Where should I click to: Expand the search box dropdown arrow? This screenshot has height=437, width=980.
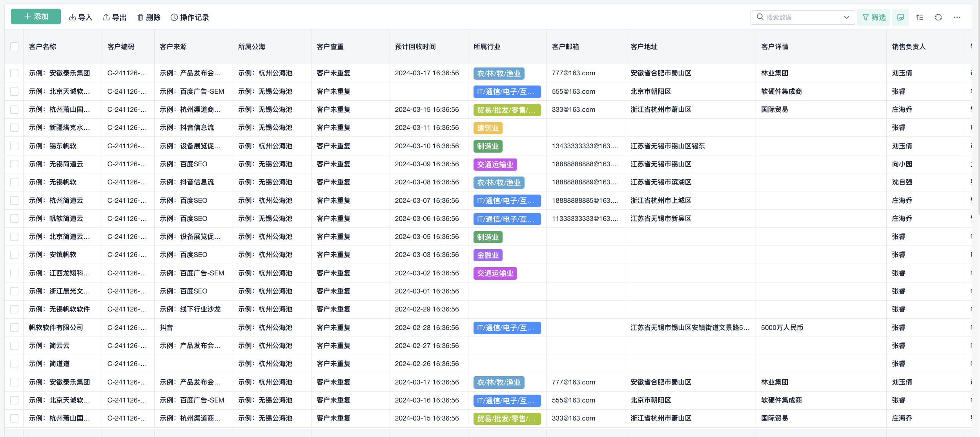click(846, 17)
